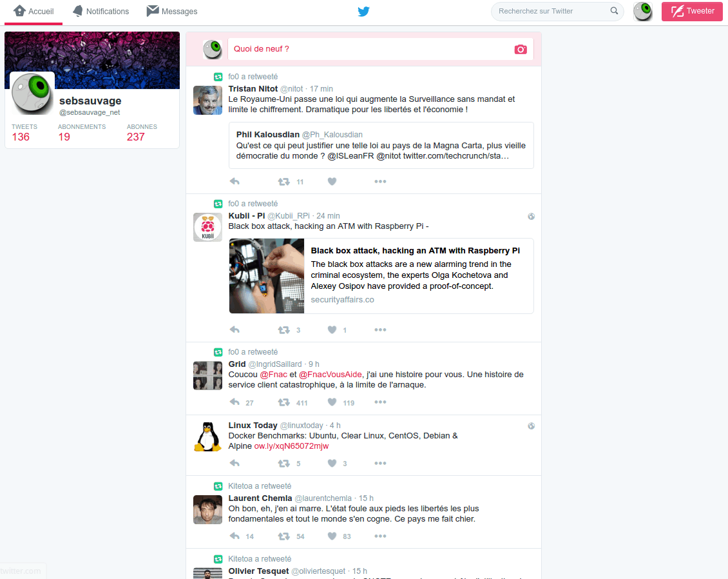The image size is (728, 579).
Task: Like Grid's tweet about Fnac
Action: tap(332, 402)
